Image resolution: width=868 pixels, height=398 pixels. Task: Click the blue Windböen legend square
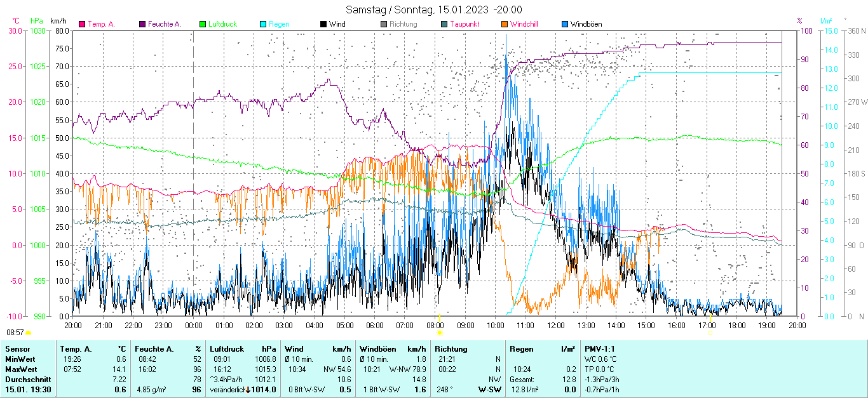pyautogui.click(x=565, y=24)
